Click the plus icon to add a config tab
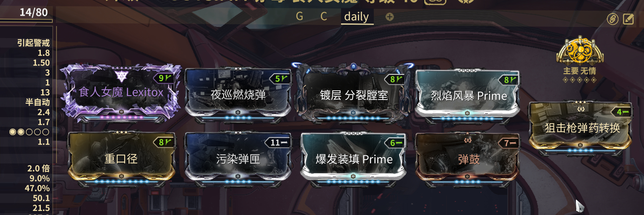The width and height of the screenshot is (644, 215). (x=390, y=17)
